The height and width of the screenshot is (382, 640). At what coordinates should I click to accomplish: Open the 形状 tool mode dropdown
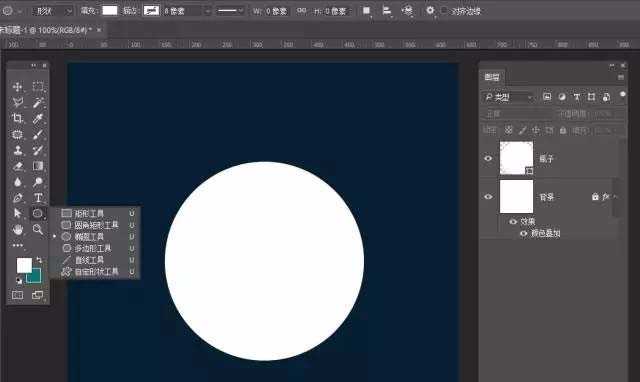52,11
